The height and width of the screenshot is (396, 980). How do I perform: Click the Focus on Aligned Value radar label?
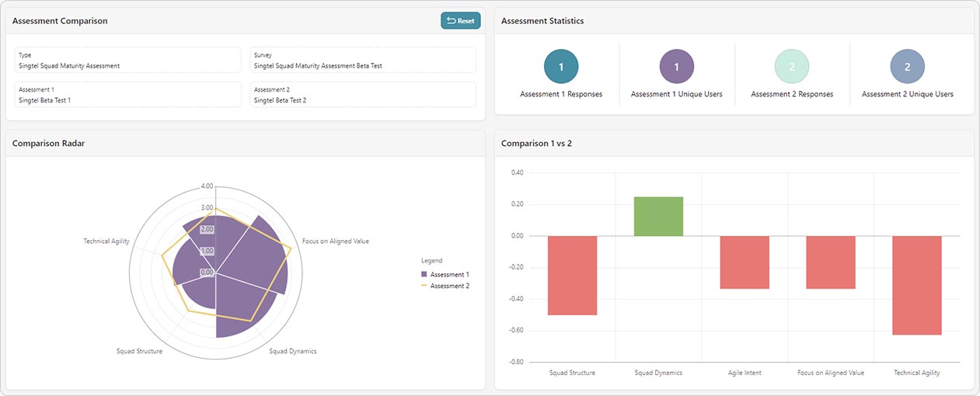click(336, 241)
